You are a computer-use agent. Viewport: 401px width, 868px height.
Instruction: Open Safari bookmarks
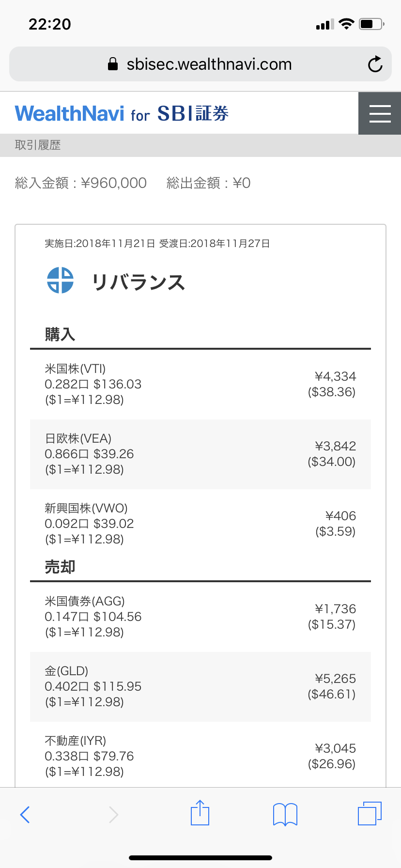click(x=285, y=814)
